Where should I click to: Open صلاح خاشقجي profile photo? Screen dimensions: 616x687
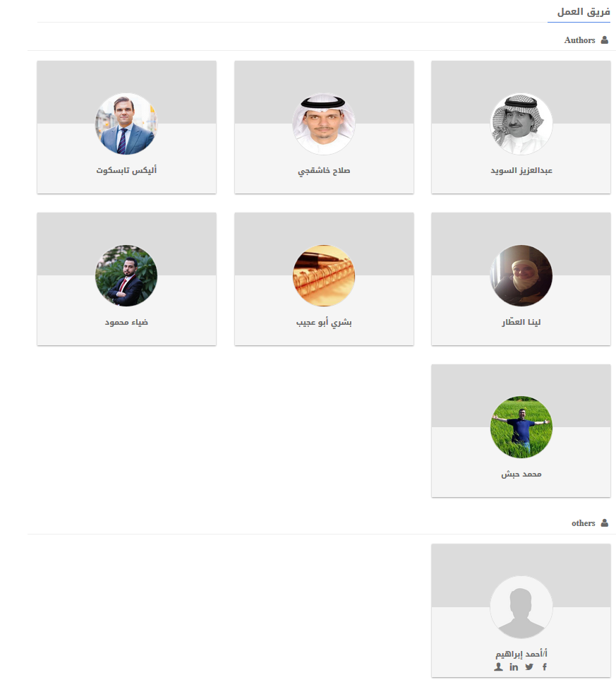[x=324, y=124]
